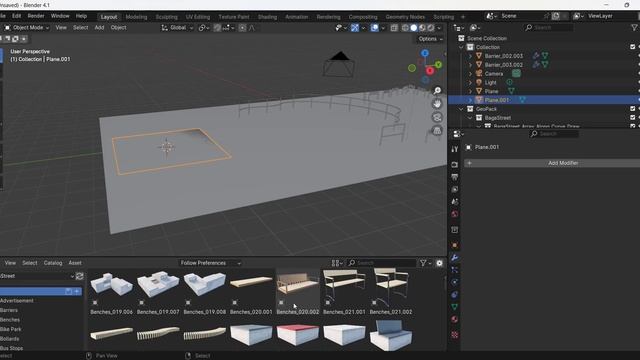Viewport: 640px width, 360px height.
Task: Open the shading options dropdown arrow
Action: 439,28
